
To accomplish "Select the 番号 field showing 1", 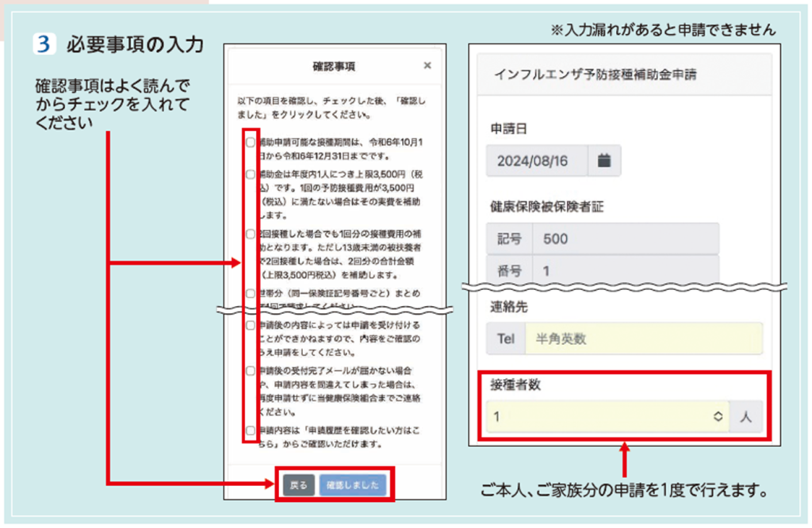I will (x=625, y=270).
